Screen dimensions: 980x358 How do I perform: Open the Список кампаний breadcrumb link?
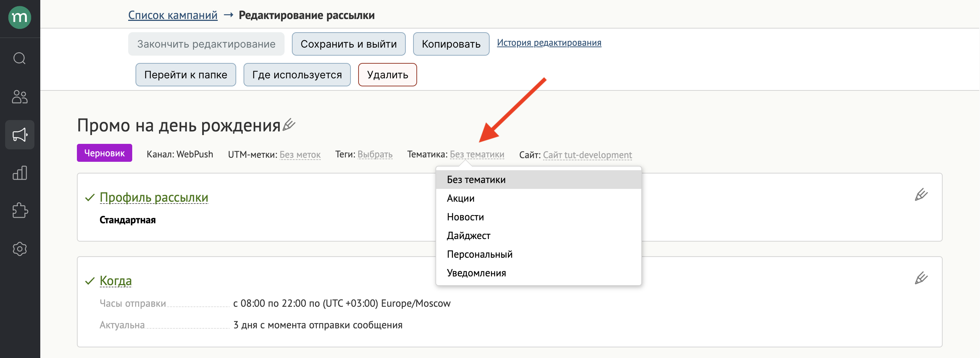pos(173,15)
